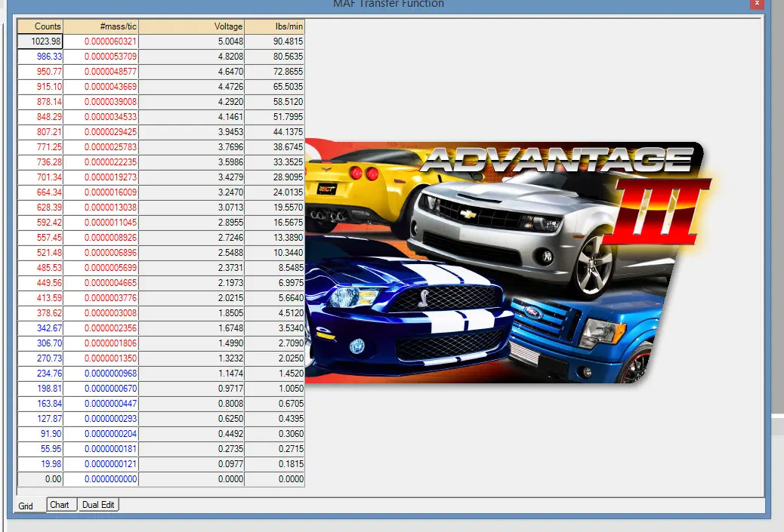784x532 pixels.
Task: Click the Voltage column header
Action: [x=192, y=26]
